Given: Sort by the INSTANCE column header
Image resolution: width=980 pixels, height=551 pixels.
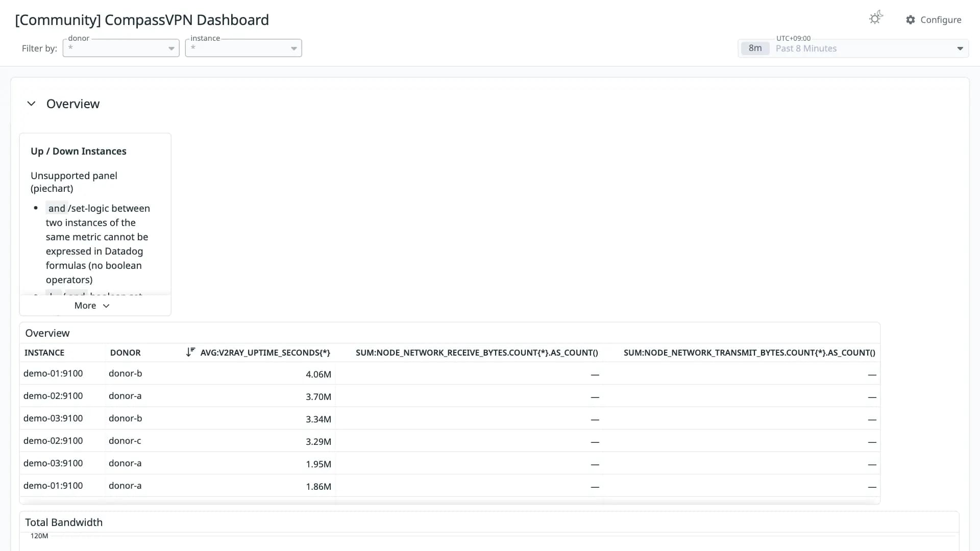Looking at the screenshot, I should [44, 353].
